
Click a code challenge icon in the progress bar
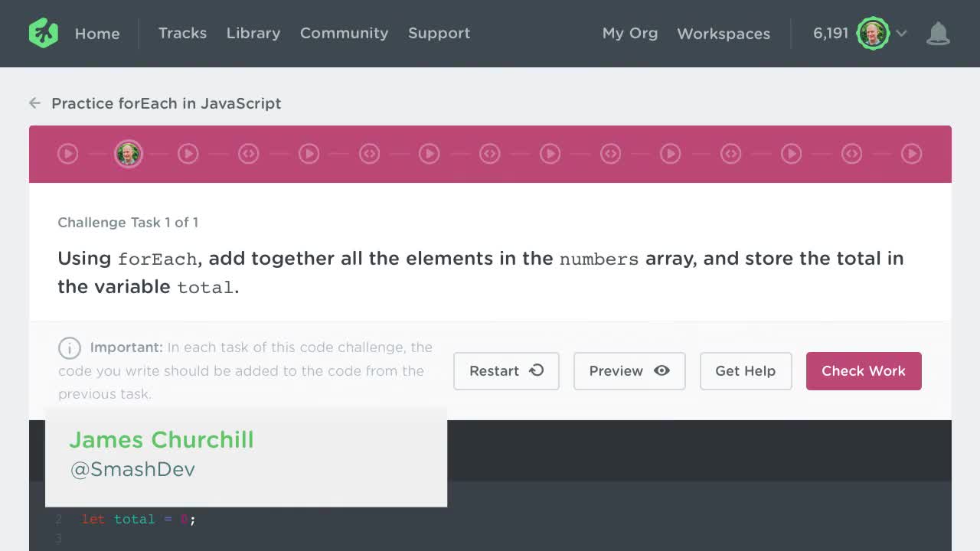[x=249, y=153]
